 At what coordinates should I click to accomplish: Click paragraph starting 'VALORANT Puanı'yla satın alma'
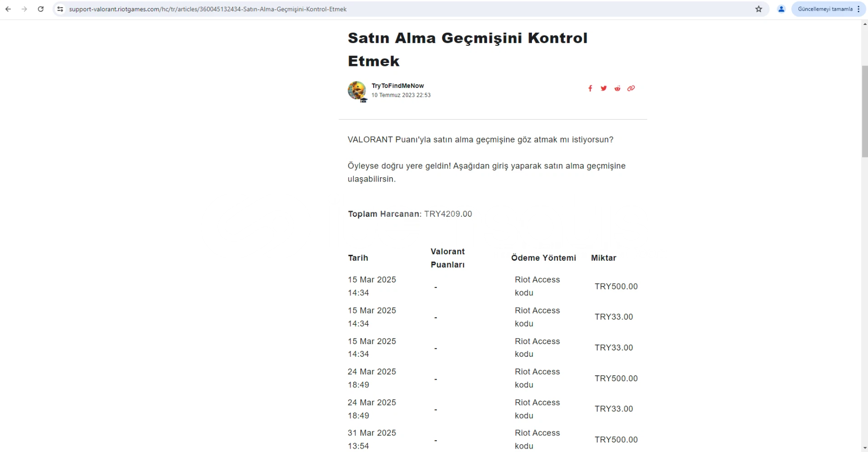pyautogui.click(x=480, y=140)
